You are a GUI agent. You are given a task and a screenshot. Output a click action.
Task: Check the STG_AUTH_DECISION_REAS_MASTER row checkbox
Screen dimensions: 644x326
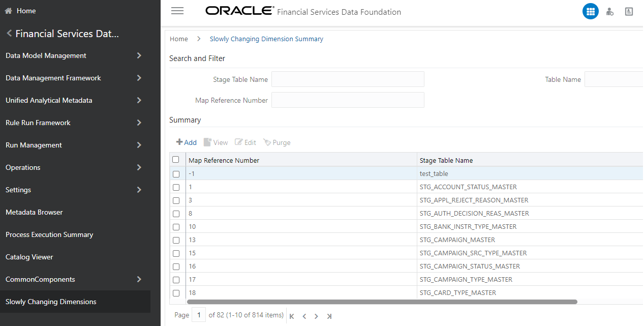click(176, 214)
